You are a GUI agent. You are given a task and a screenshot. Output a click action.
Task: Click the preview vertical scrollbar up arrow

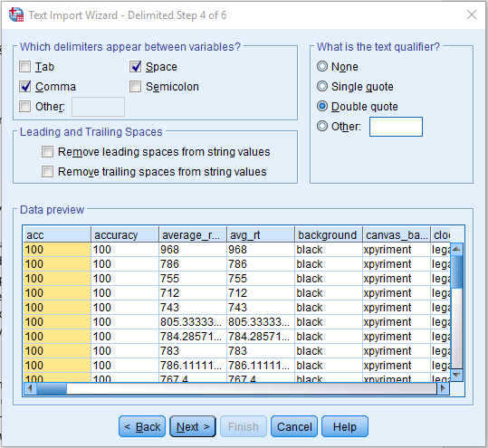click(456, 249)
